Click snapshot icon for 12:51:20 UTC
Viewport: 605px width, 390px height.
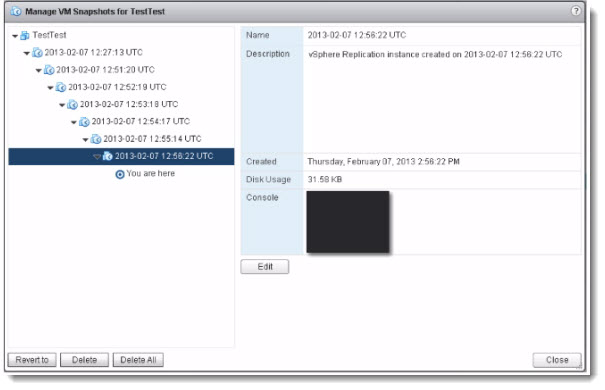(x=49, y=70)
